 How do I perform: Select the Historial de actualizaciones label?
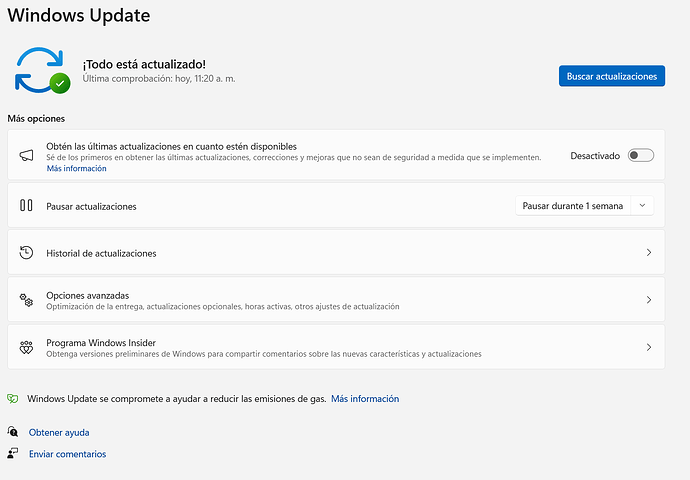(101, 253)
